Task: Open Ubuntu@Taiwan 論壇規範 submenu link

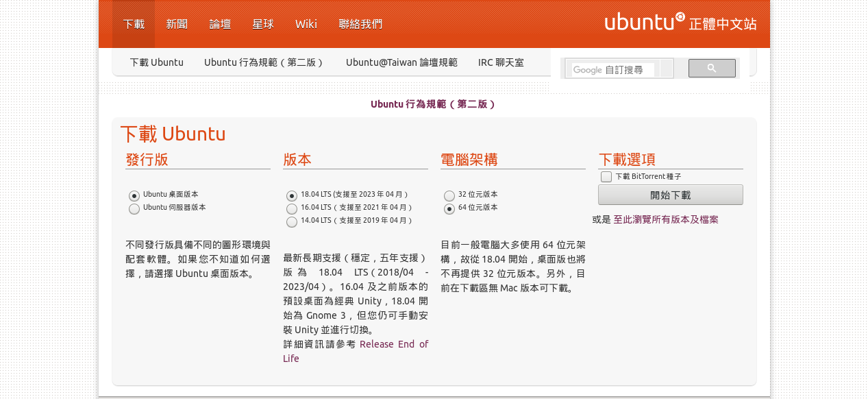Action: pyautogui.click(x=401, y=62)
